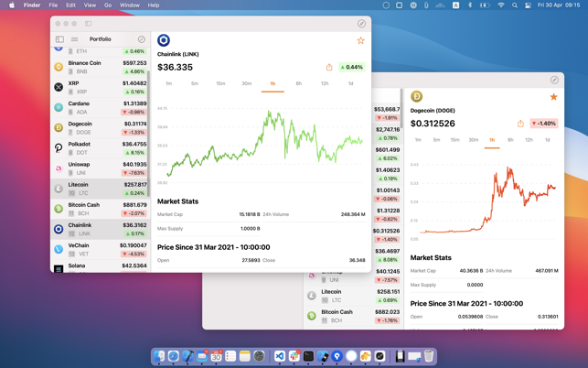Click the Bluetooth icon in menu bar
Screen dimensions: 588x368
click(470, 5)
